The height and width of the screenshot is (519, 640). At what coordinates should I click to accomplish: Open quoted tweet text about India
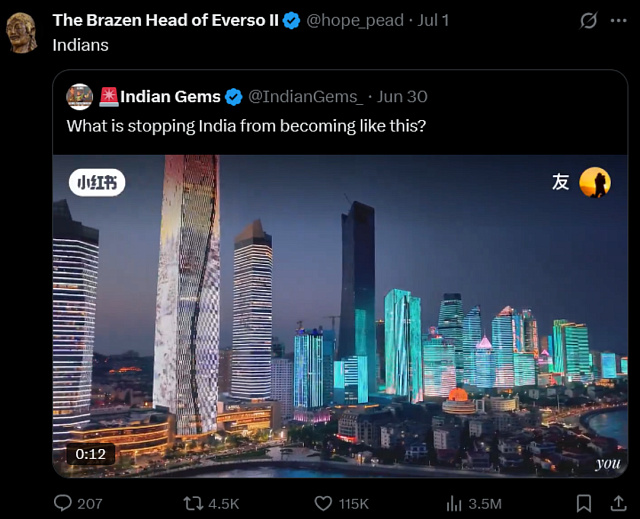coord(246,126)
